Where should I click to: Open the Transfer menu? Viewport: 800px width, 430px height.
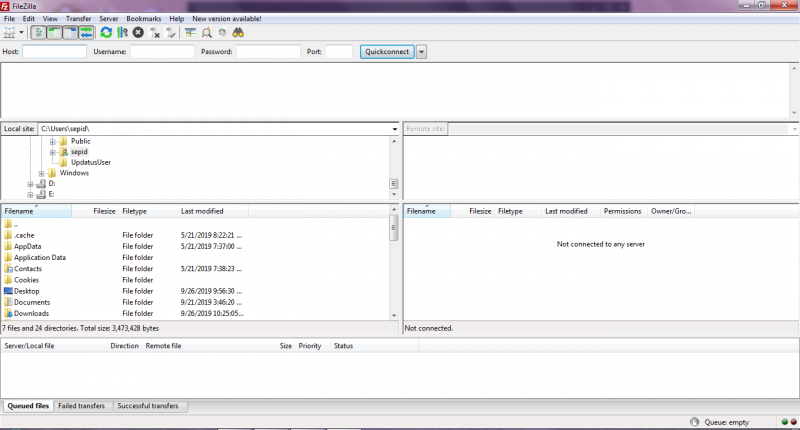78,18
